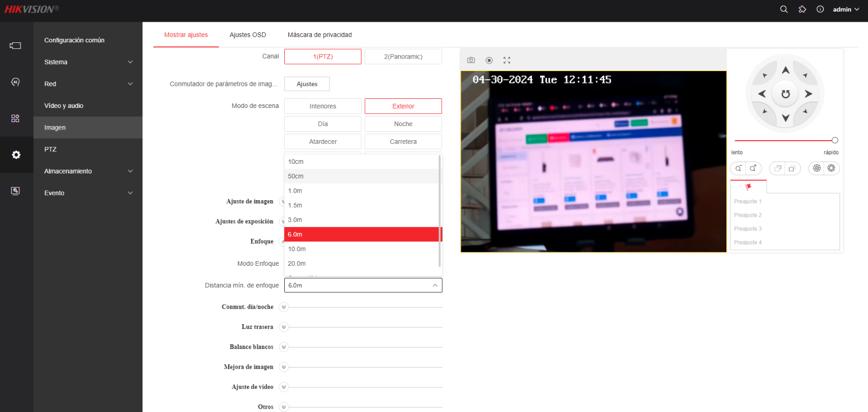This screenshot has height=412, width=868.
Task: Click the PTZ auto-scan center button
Action: [x=785, y=94]
